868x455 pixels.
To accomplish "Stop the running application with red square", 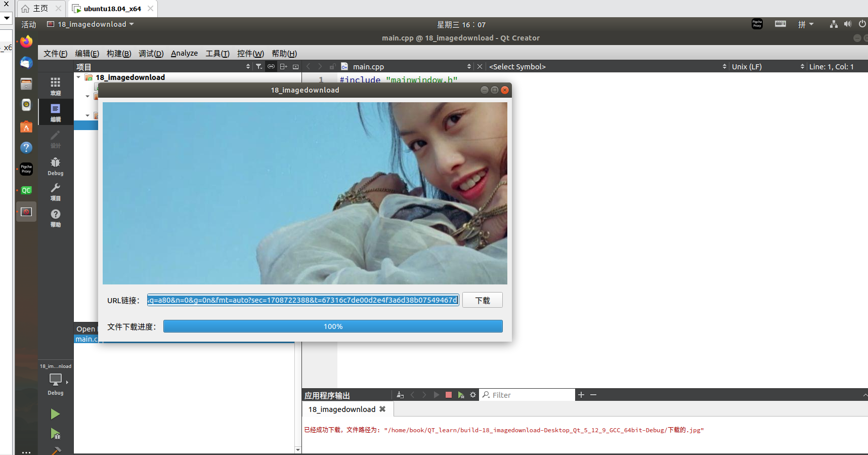I will 449,395.
